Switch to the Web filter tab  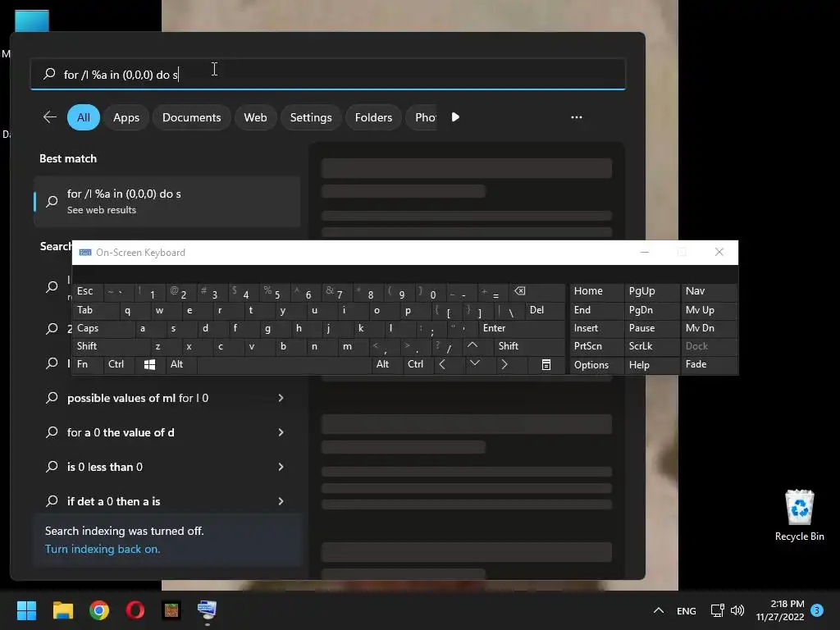[255, 117]
